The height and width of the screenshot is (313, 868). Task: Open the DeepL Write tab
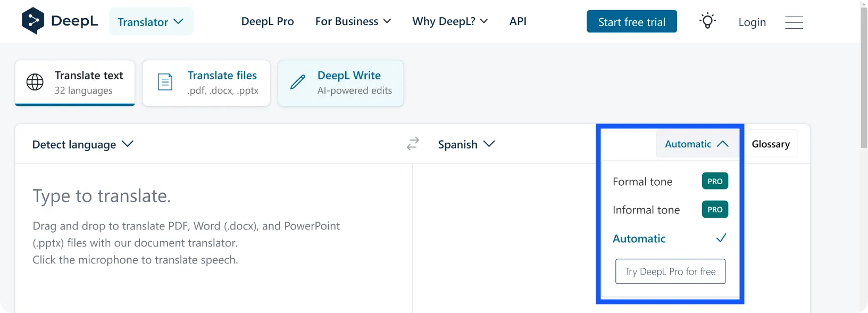[341, 83]
